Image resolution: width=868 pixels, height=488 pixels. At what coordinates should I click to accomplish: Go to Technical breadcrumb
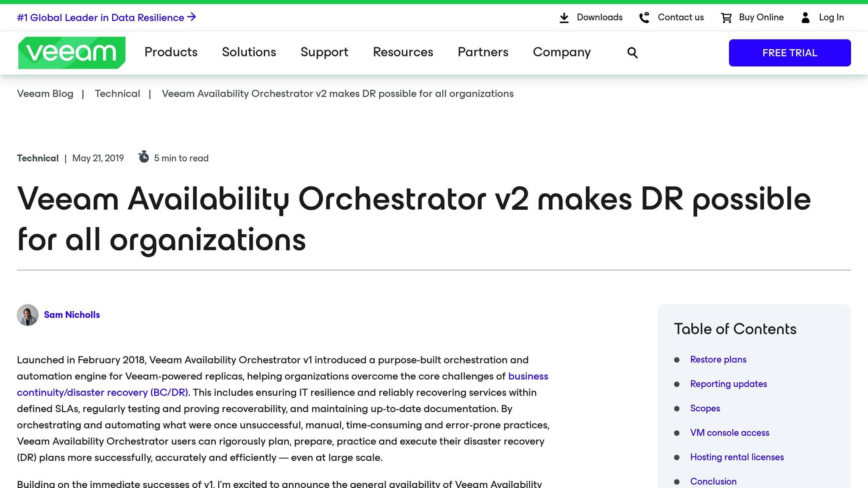click(117, 94)
